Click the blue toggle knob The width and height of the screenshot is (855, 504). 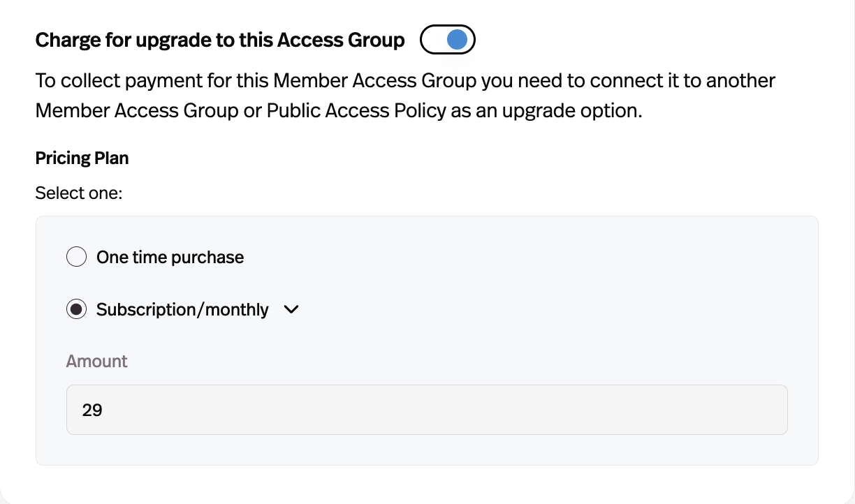point(456,40)
